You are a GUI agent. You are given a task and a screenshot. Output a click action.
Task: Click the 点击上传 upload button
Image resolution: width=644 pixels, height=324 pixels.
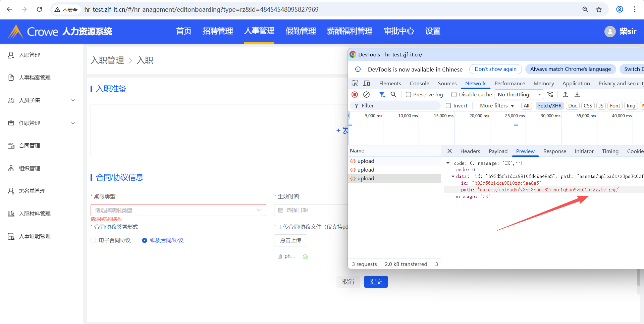pos(290,240)
